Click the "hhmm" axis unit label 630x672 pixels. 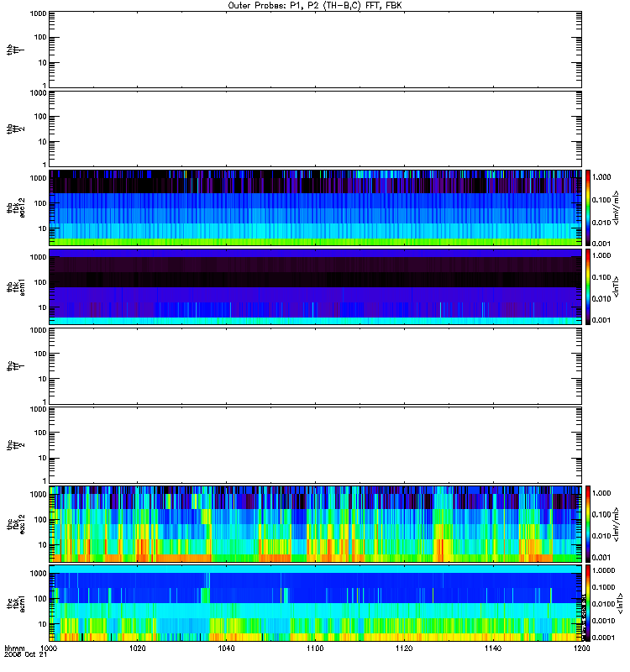pyautogui.click(x=14, y=649)
